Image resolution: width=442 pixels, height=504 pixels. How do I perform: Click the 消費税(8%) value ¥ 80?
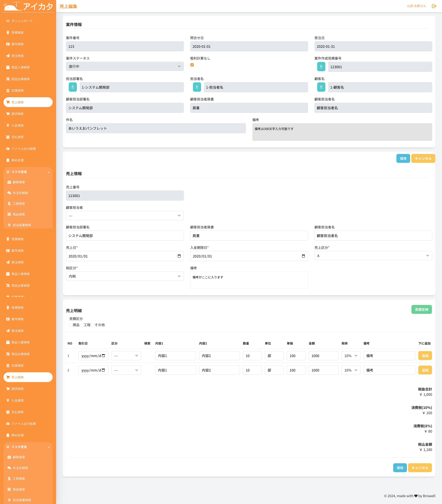click(428, 431)
